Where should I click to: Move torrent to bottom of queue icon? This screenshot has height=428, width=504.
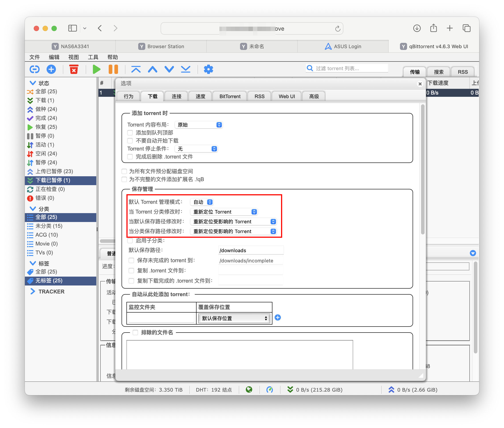click(185, 69)
